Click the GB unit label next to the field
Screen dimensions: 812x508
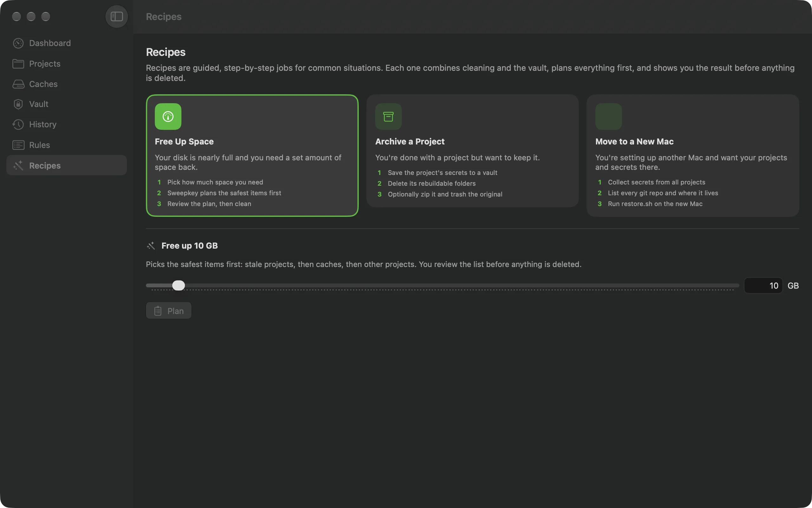(x=793, y=285)
